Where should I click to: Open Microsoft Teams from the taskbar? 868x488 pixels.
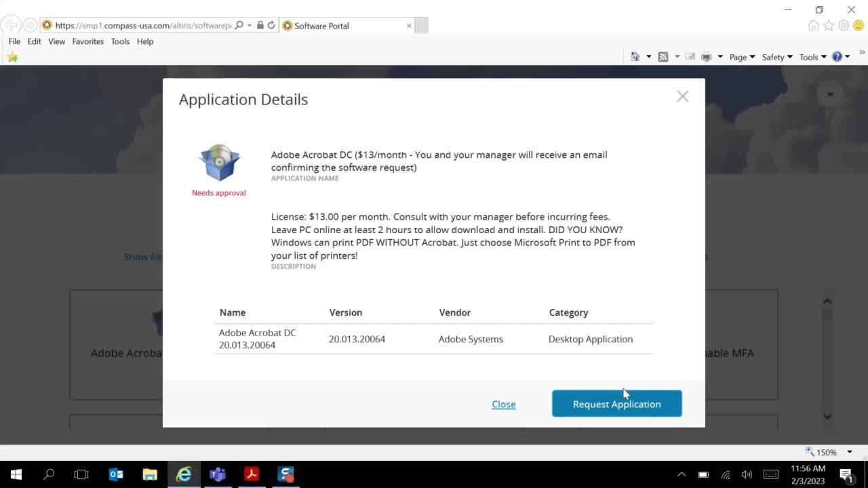click(218, 474)
